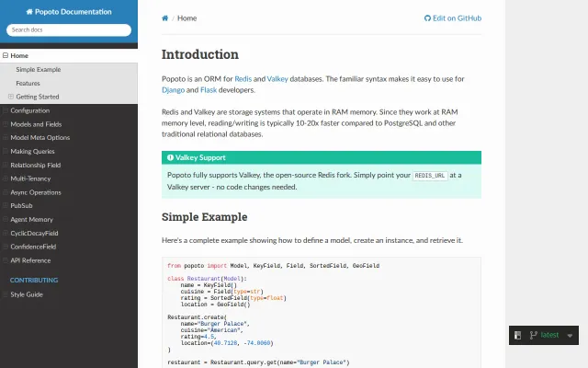Click the book icon in version flyout
Viewport: 588px width, 368px height.
(518, 335)
